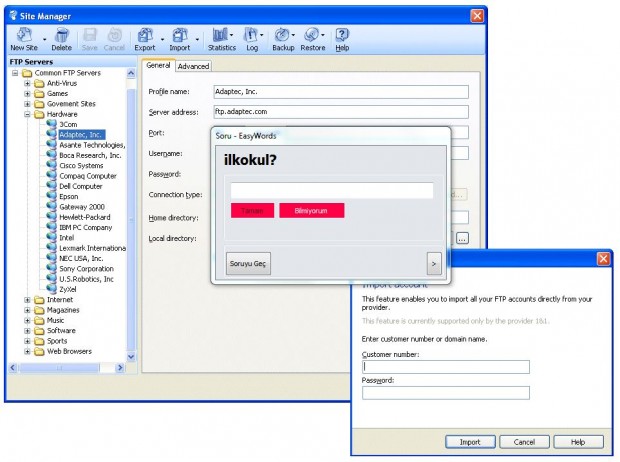
Task: Click the Sony Corporation globe icon
Action: [x=51, y=268]
